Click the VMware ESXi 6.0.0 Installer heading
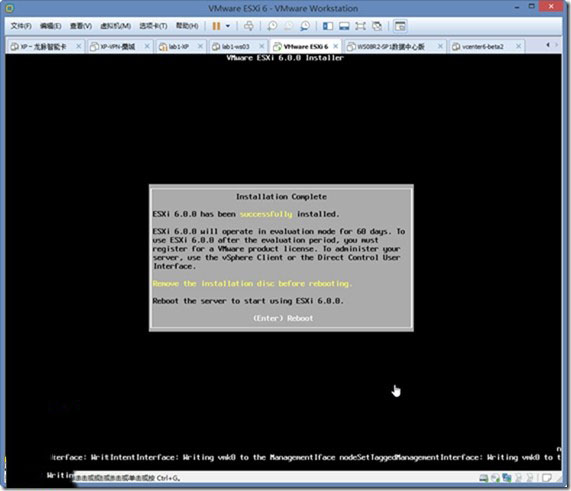 coord(285,58)
